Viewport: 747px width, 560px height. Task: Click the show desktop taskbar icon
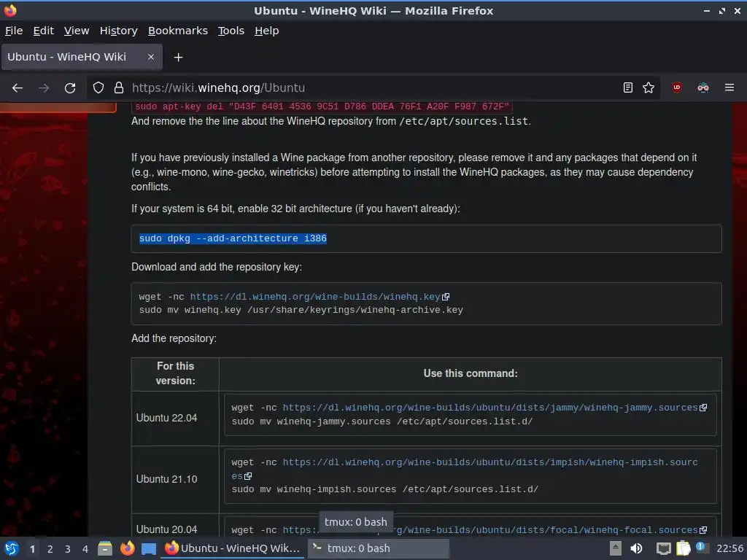[149, 548]
